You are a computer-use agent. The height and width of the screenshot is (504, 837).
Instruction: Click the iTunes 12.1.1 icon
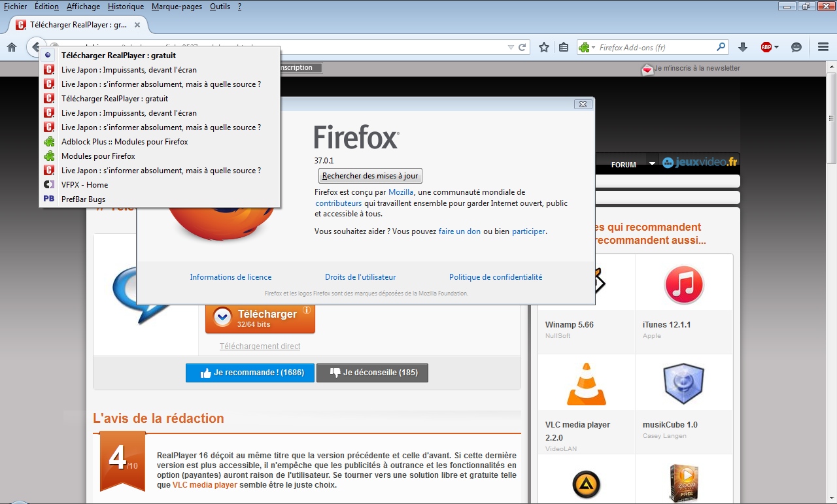tap(684, 284)
